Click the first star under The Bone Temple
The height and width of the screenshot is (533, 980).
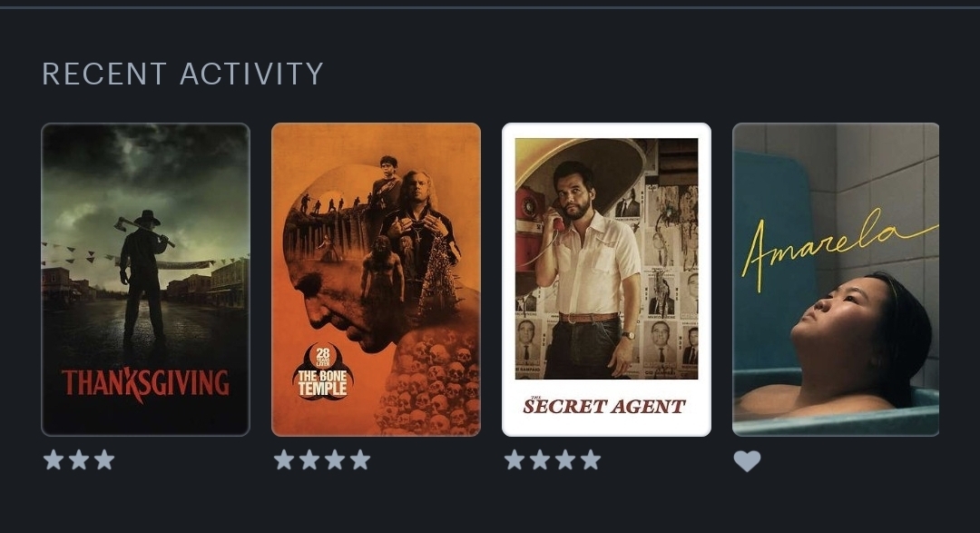point(284,459)
